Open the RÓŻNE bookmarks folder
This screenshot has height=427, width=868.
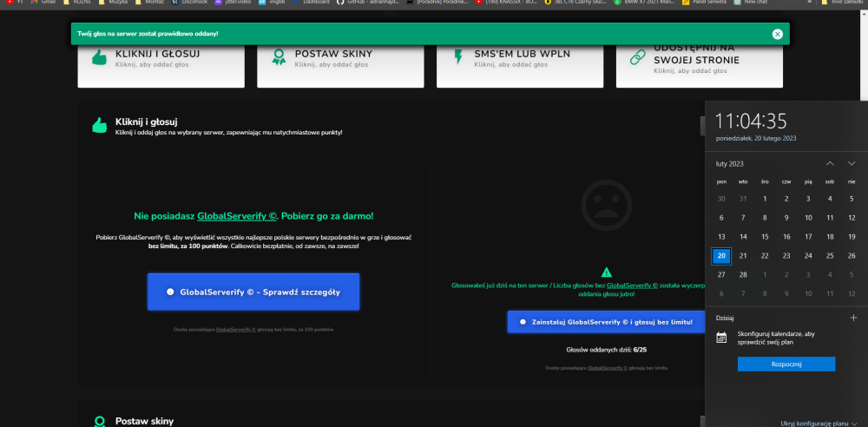tap(77, 3)
